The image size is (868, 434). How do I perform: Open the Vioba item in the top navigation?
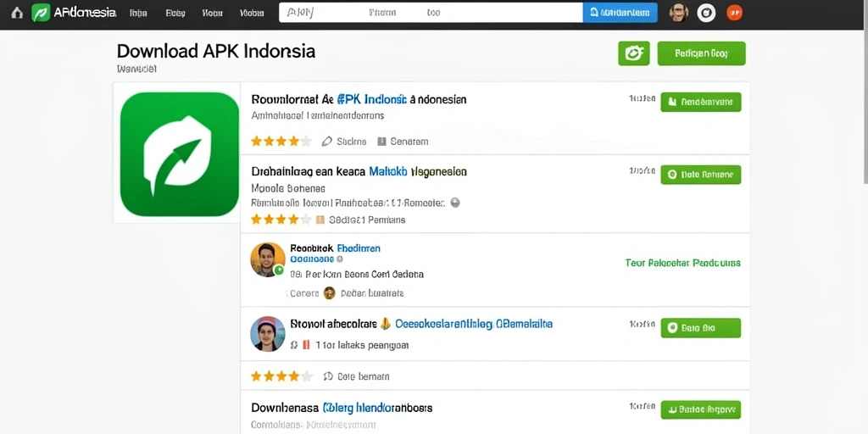click(x=251, y=13)
